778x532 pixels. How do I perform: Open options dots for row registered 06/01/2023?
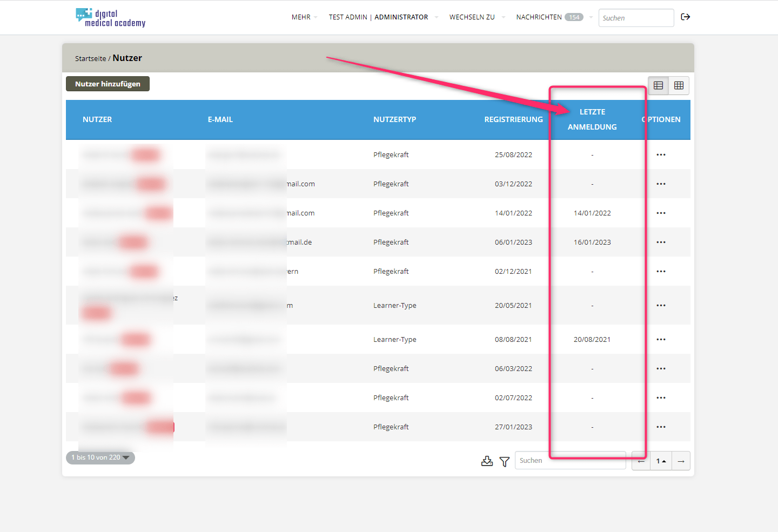click(661, 243)
